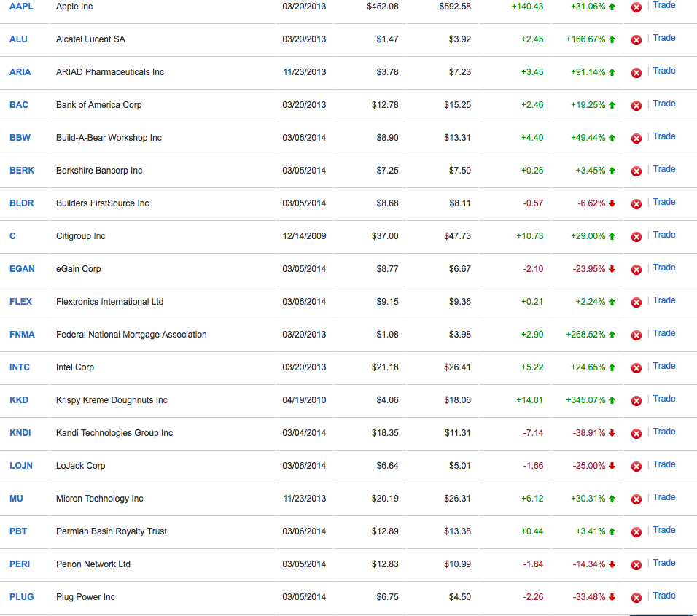This screenshot has width=697, height=616.
Task: Click red down arrow beside KNDI -38.91%
Action: 612,433
